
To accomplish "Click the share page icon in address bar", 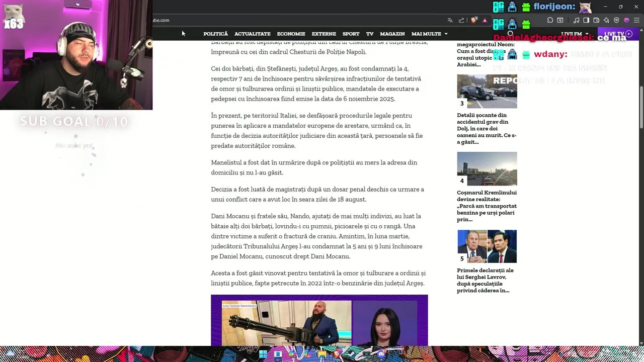I will point(461,20).
